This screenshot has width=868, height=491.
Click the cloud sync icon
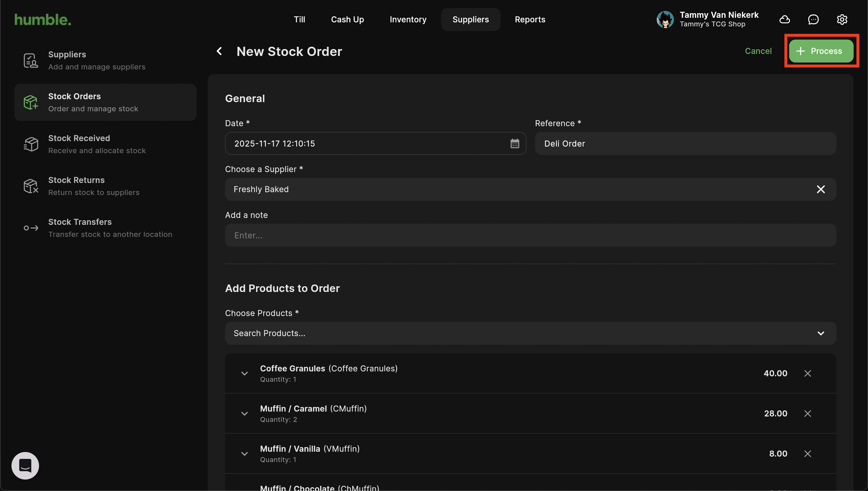point(784,20)
